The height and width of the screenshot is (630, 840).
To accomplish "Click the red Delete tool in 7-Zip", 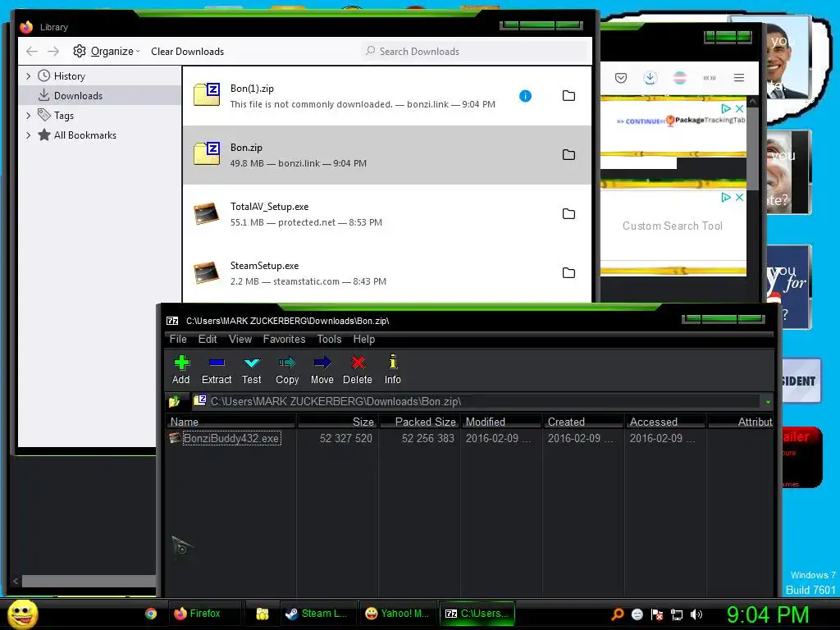I will coord(358,370).
